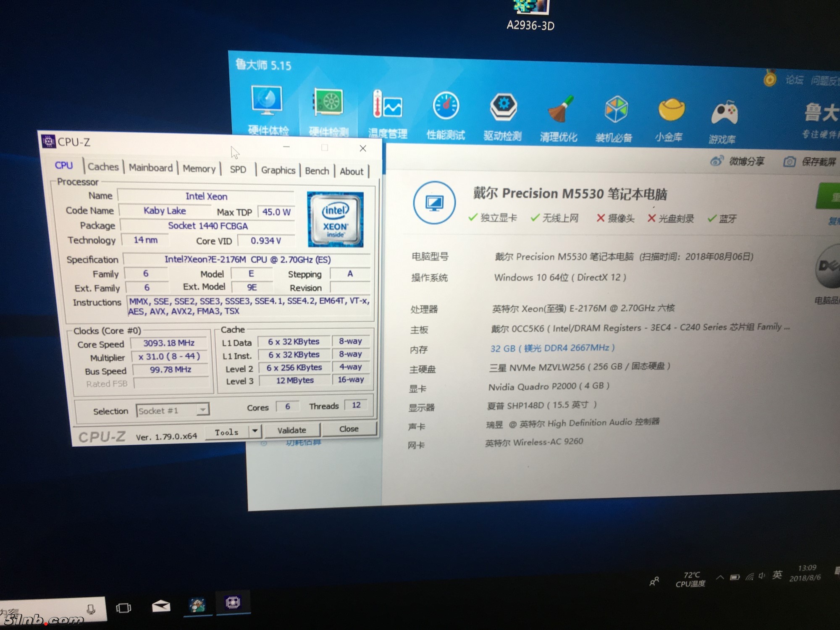This screenshot has height=630, width=840.
Task: Click 驱动检测 driver detection icon
Action: pyautogui.click(x=503, y=108)
